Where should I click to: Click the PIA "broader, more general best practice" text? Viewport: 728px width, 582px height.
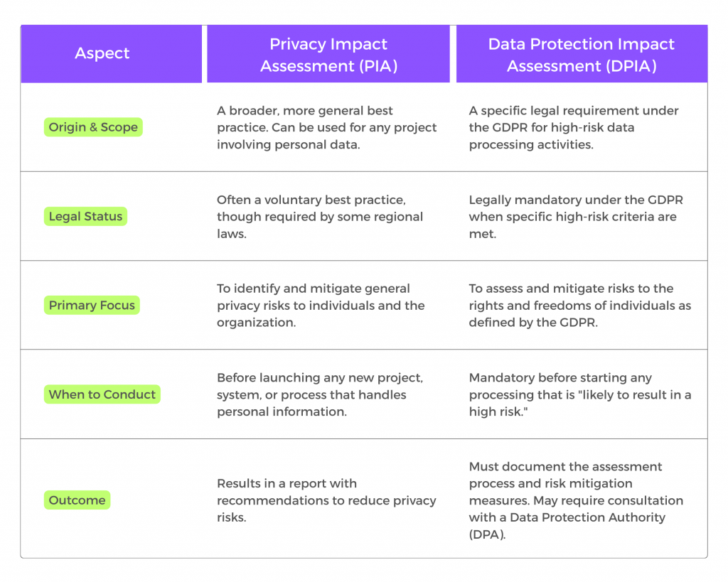pyautogui.click(x=327, y=128)
